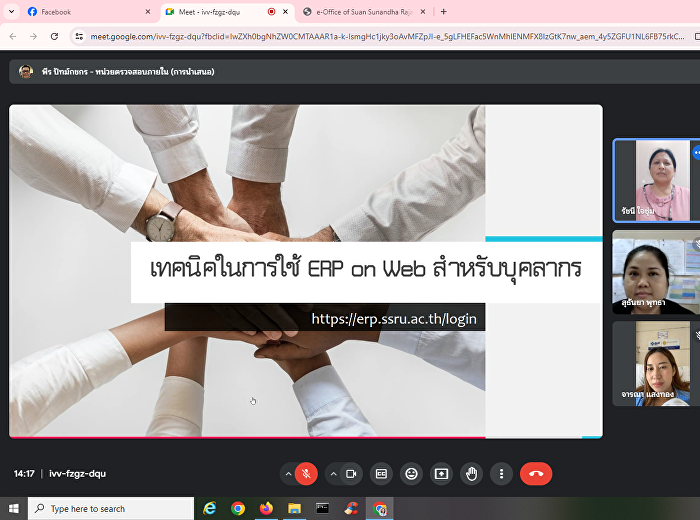Viewport: 700px width, 520px height.
Task: Click the presenter name label
Action: tap(128, 72)
